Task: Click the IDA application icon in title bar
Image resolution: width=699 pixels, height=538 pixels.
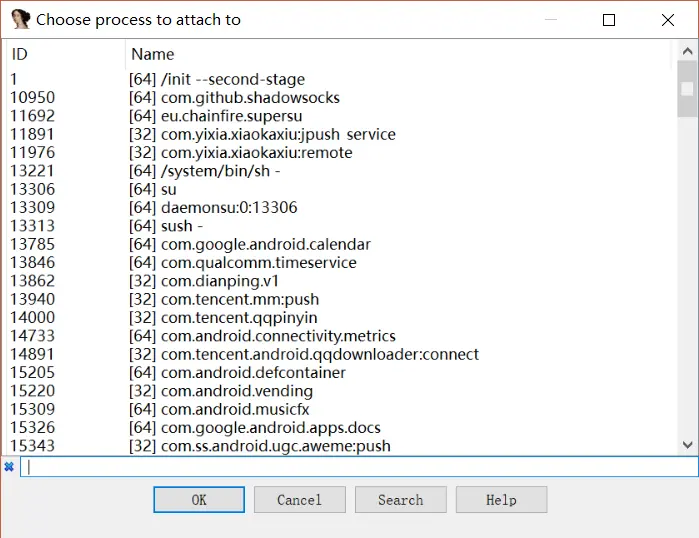Action: click(x=20, y=19)
